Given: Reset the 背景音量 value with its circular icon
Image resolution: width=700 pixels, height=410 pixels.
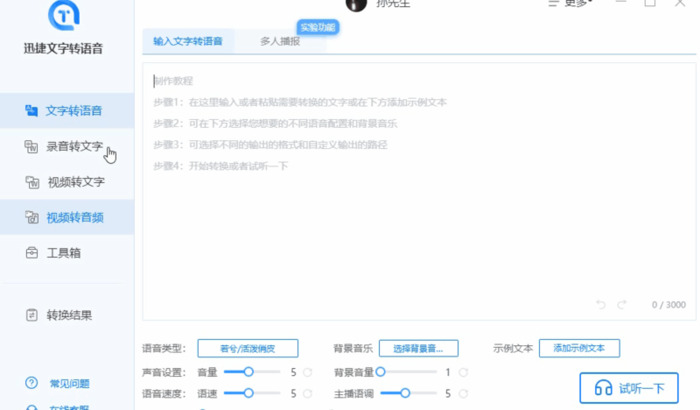Looking at the screenshot, I should pos(463,372).
